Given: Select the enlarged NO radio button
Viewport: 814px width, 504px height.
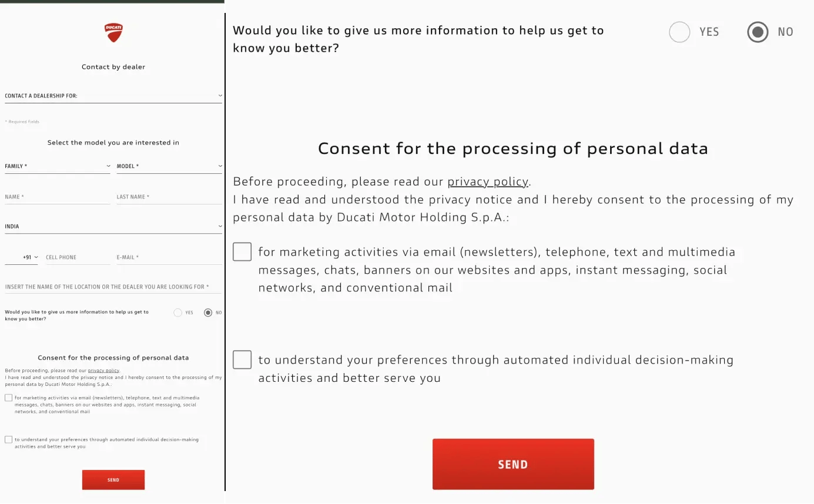Looking at the screenshot, I should coord(758,32).
